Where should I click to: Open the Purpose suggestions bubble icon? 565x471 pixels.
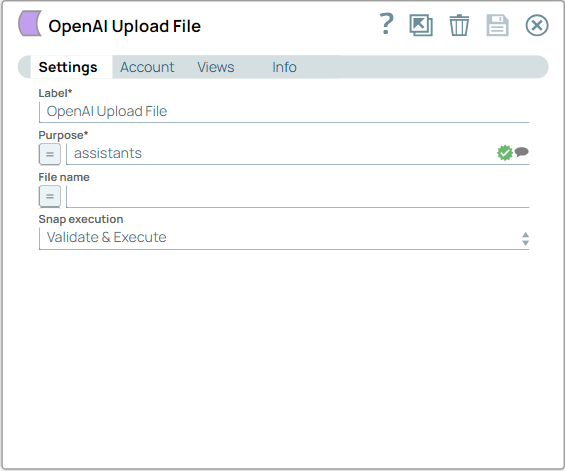coord(521,152)
